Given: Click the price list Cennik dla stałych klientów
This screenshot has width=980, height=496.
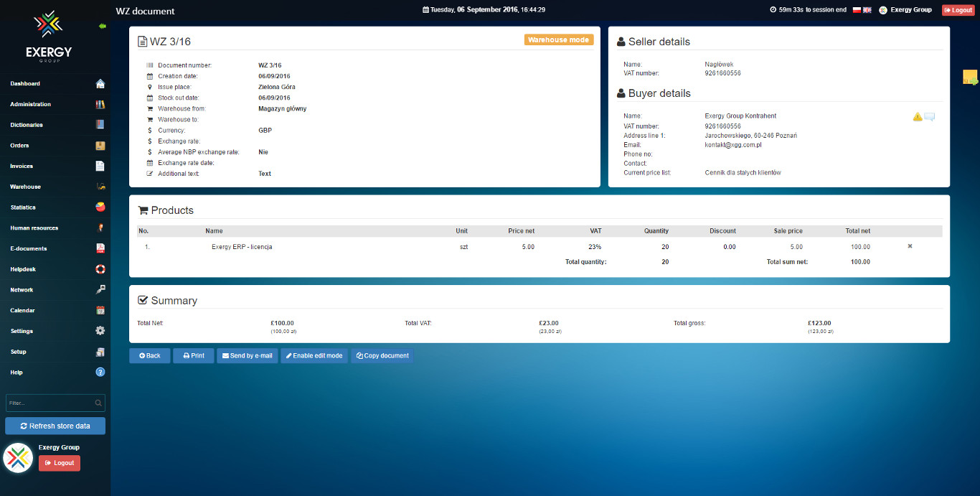Looking at the screenshot, I should (x=743, y=173).
